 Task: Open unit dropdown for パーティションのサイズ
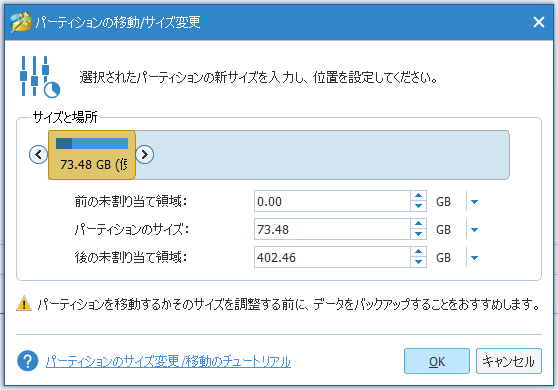474,230
